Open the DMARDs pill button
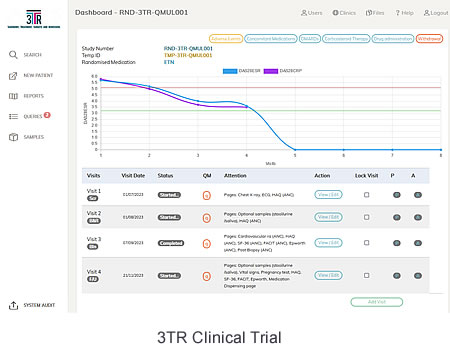Screen dimensions: 450x360 [310, 39]
